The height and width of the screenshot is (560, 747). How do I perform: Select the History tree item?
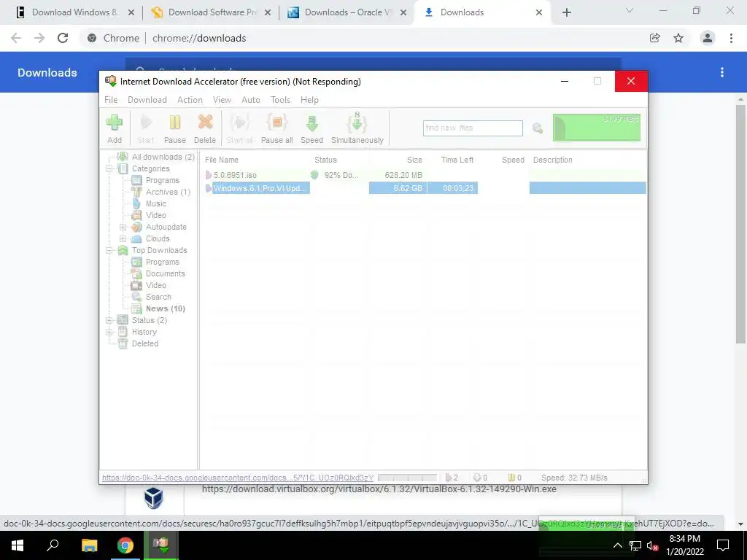tap(144, 332)
